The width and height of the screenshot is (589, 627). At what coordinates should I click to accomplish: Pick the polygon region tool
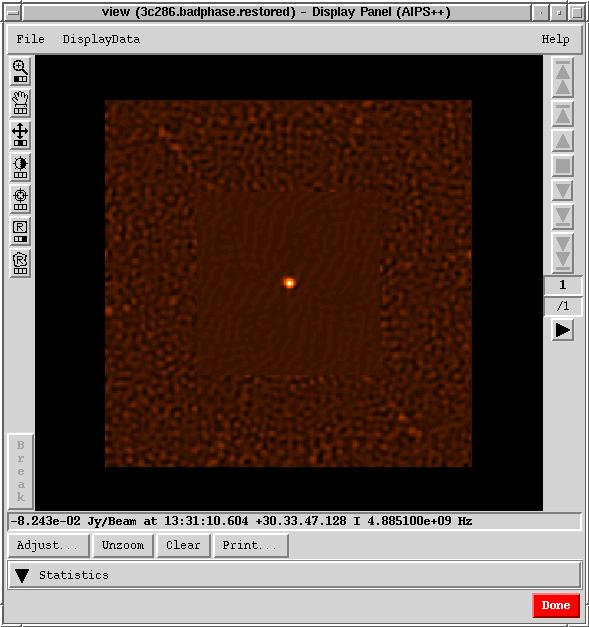pyautogui.click(x=20, y=263)
